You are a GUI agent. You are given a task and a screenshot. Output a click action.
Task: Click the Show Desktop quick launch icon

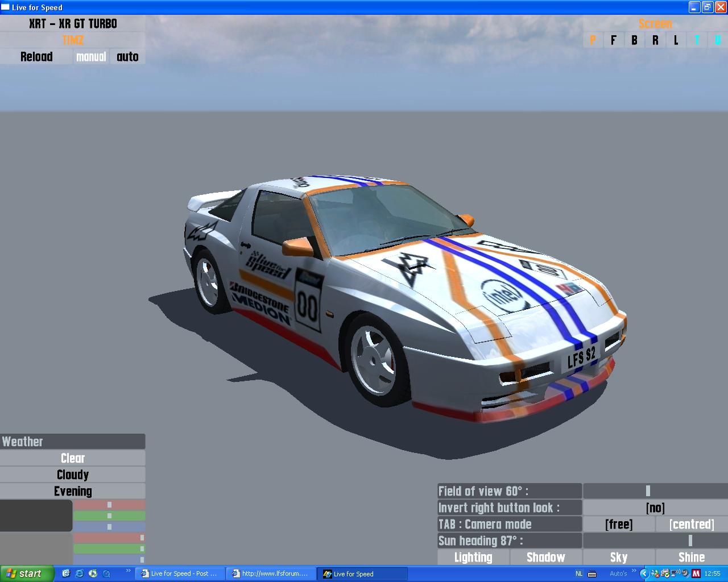coord(66,573)
